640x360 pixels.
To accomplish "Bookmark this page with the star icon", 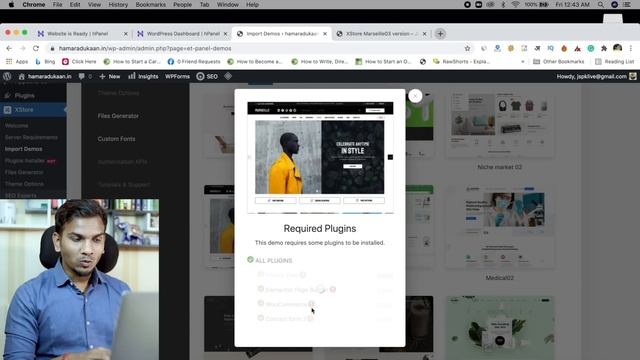I will (x=467, y=48).
